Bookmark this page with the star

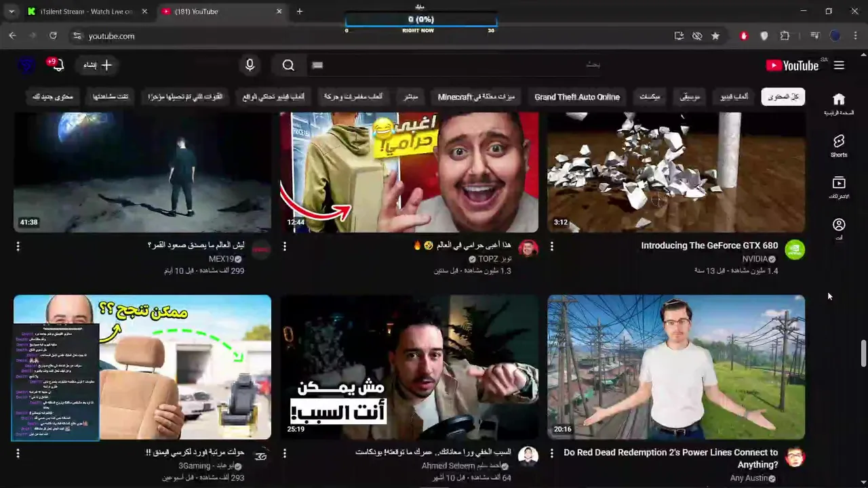(x=715, y=36)
